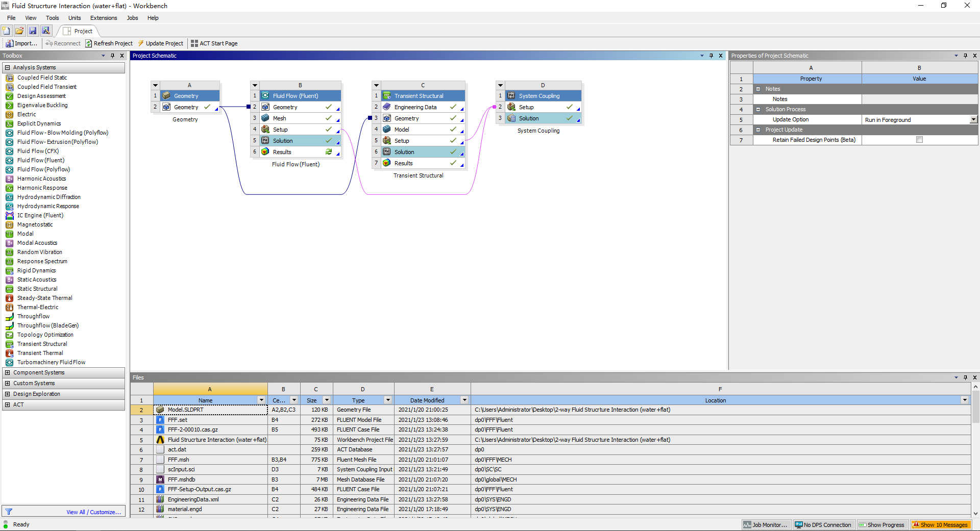Expand the ACT toolbox group
The image size is (980, 531).
tap(7, 404)
